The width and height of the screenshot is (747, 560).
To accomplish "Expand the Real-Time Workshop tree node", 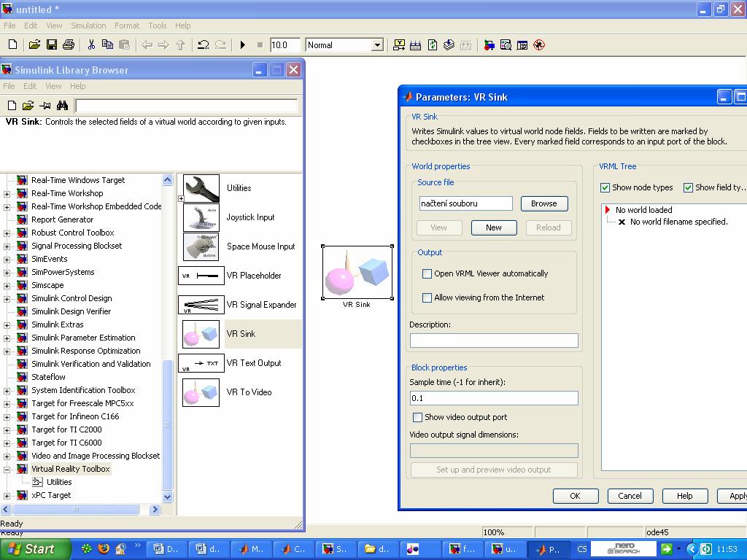I will (x=7, y=194).
